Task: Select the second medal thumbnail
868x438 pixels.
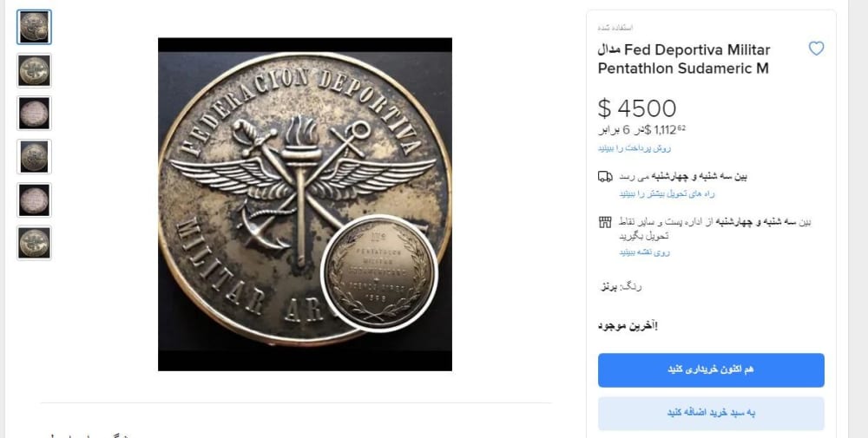Action: (35, 70)
